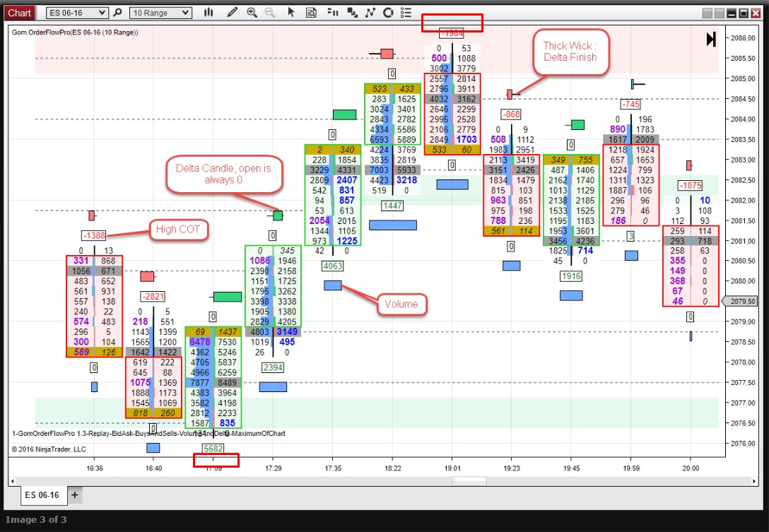Open the Strategies circular icon
Image resolution: width=769 pixels, height=532 pixels.
tap(388, 13)
